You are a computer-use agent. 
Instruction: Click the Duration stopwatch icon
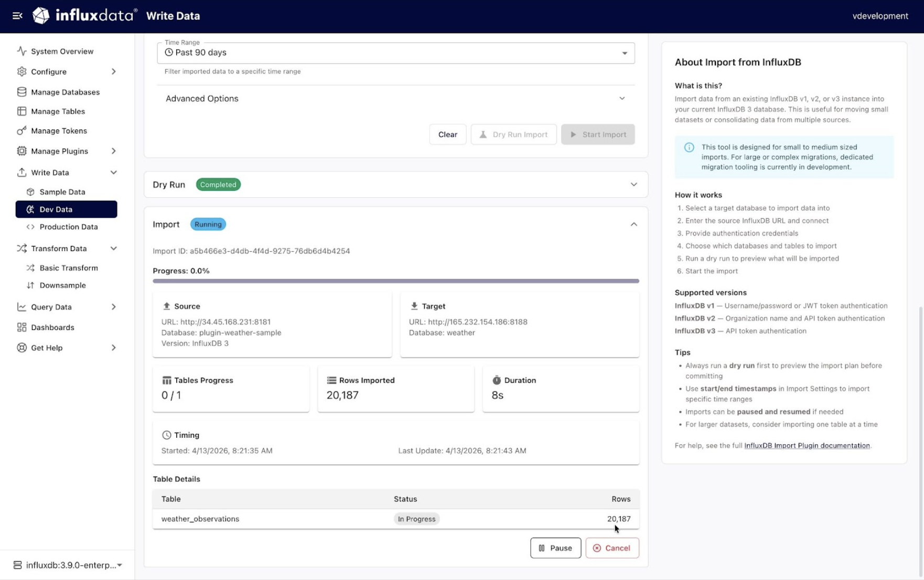point(497,380)
